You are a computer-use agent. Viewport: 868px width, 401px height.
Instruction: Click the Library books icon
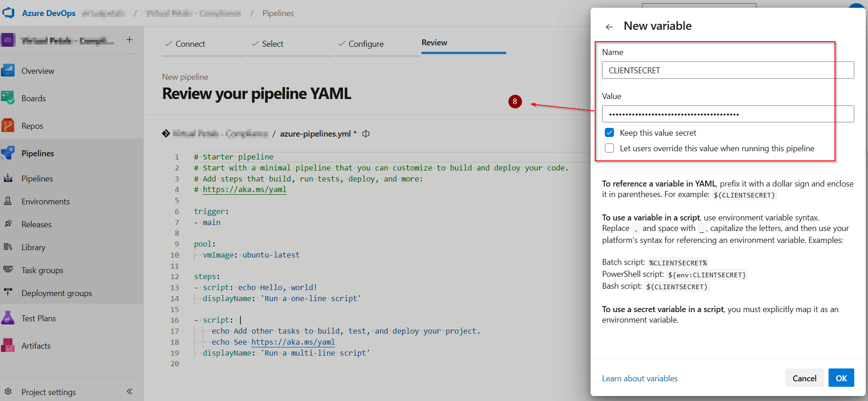click(x=8, y=247)
